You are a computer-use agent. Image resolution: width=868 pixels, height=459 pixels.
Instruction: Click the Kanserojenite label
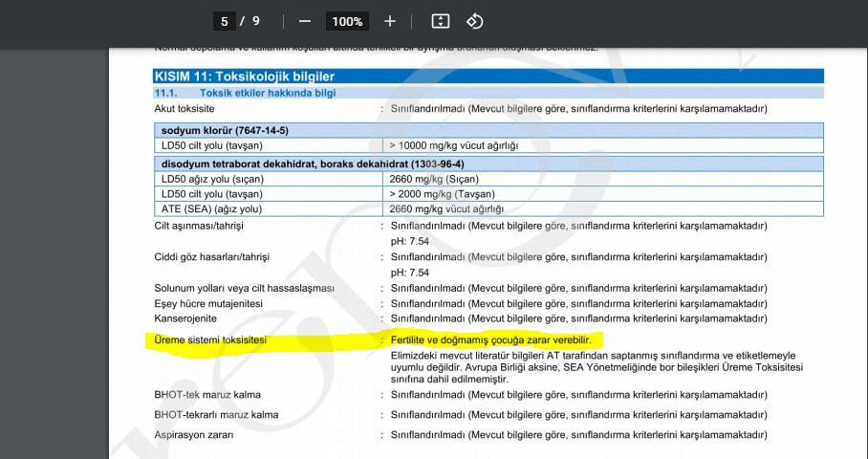[x=185, y=318]
